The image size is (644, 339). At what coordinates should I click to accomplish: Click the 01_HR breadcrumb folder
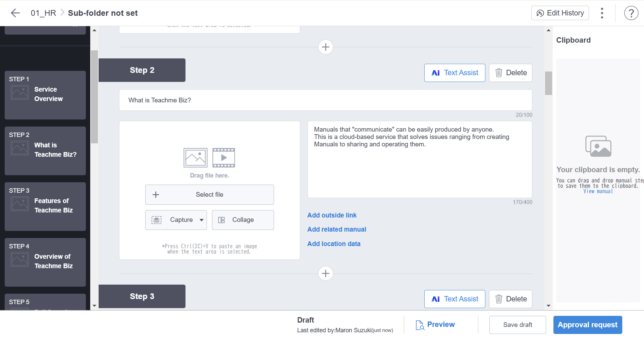coord(43,13)
